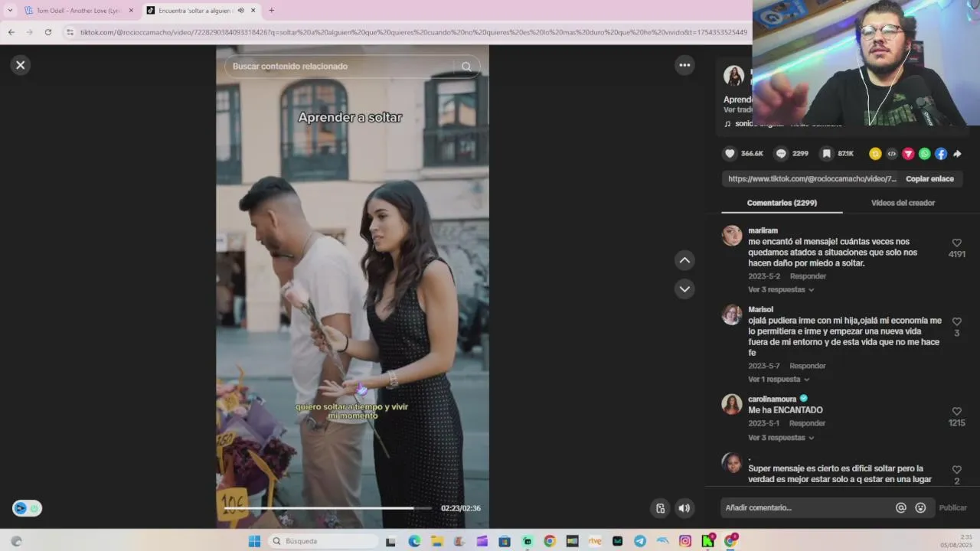This screenshot has height=551, width=980.
Task: Insert mention with @ icon
Action: click(901, 508)
